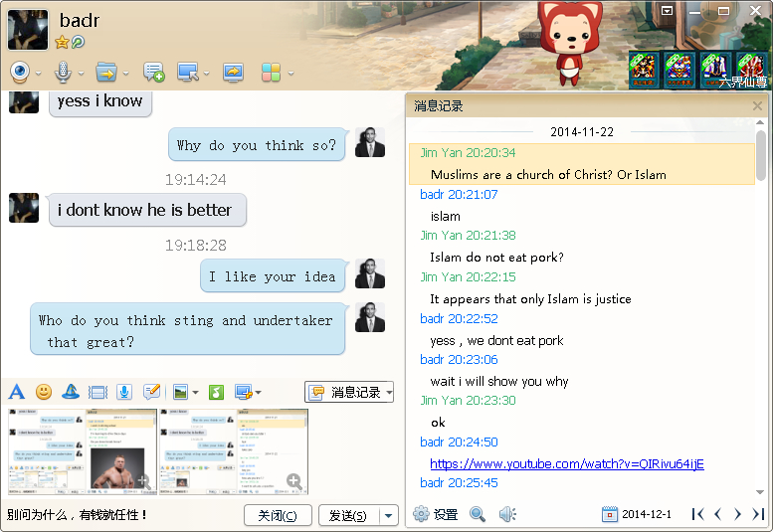Click the green search badge under badr
This screenshot has height=532, width=773.
78,43
